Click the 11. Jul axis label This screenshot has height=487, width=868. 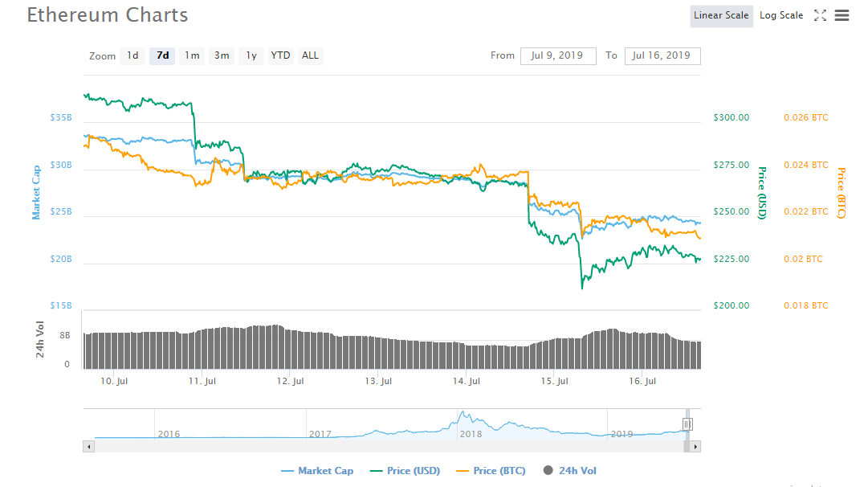pos(202,381)
